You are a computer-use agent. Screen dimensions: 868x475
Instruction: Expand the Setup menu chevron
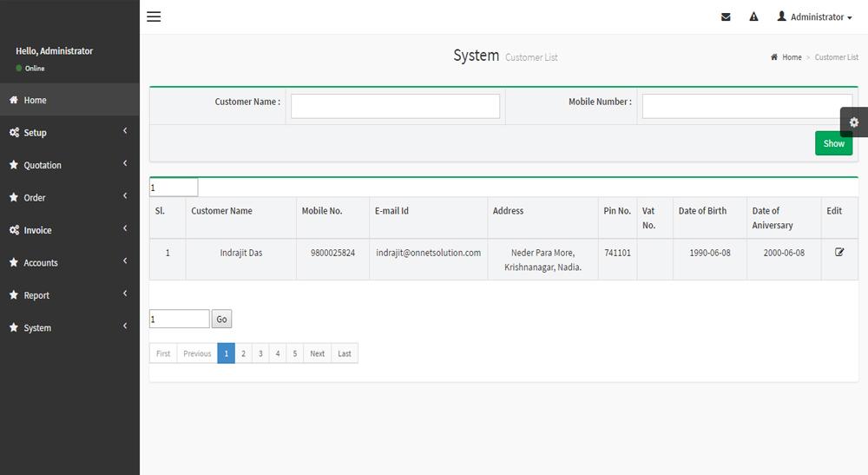tap(125, 130)
